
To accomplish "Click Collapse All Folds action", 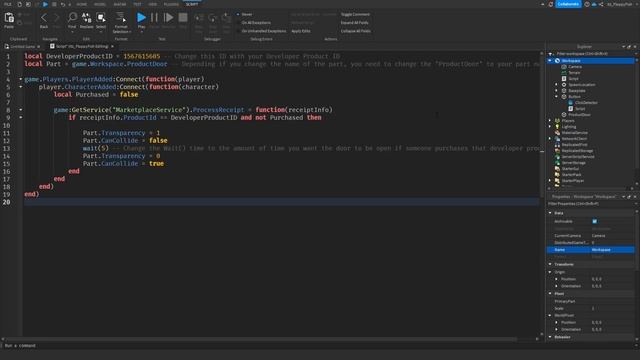I will tap(356, 31).
